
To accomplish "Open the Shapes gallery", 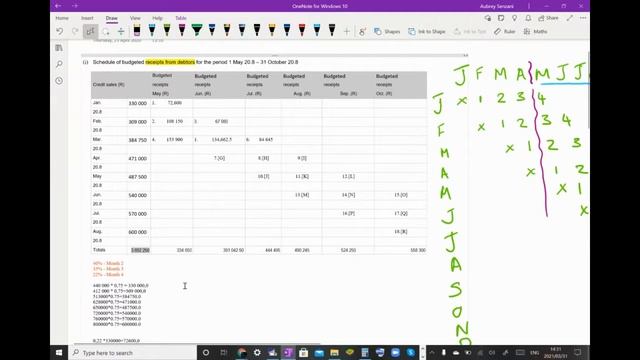I will (x=387, y=31).
